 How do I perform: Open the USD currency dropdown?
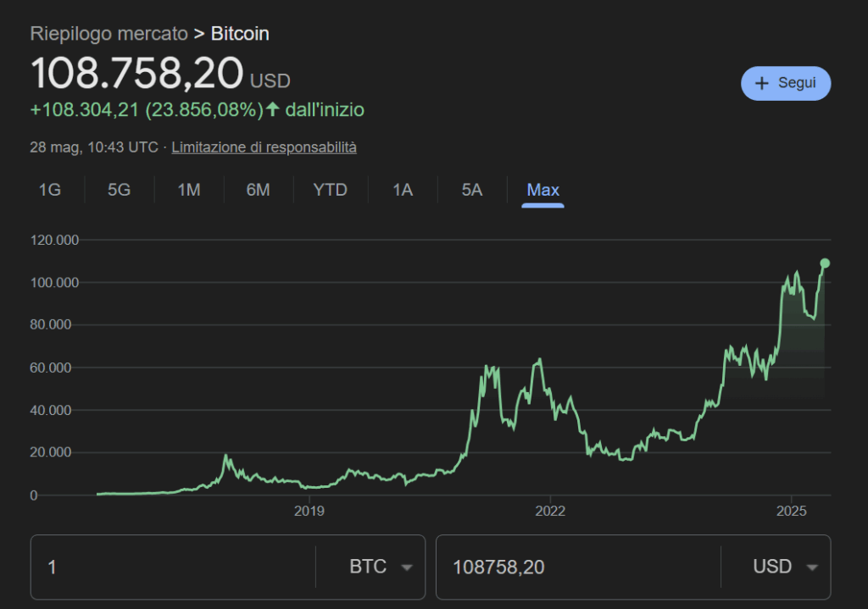[x=786, y=567]
